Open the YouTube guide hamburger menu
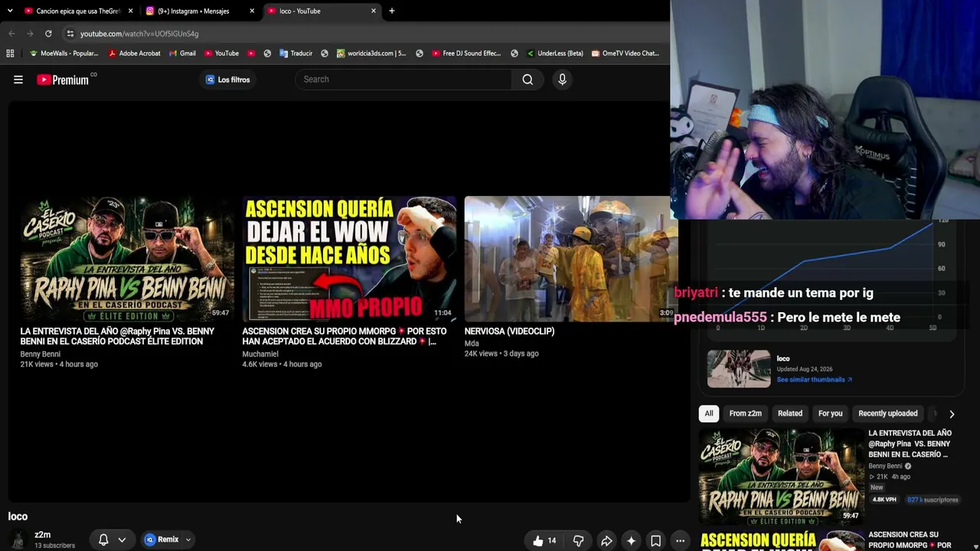980x551 pixels. click(18, 80)
